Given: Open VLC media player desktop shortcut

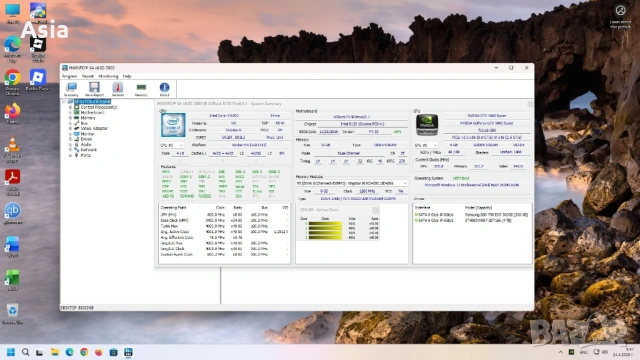Looking at the screenshot, I should 12,149.
